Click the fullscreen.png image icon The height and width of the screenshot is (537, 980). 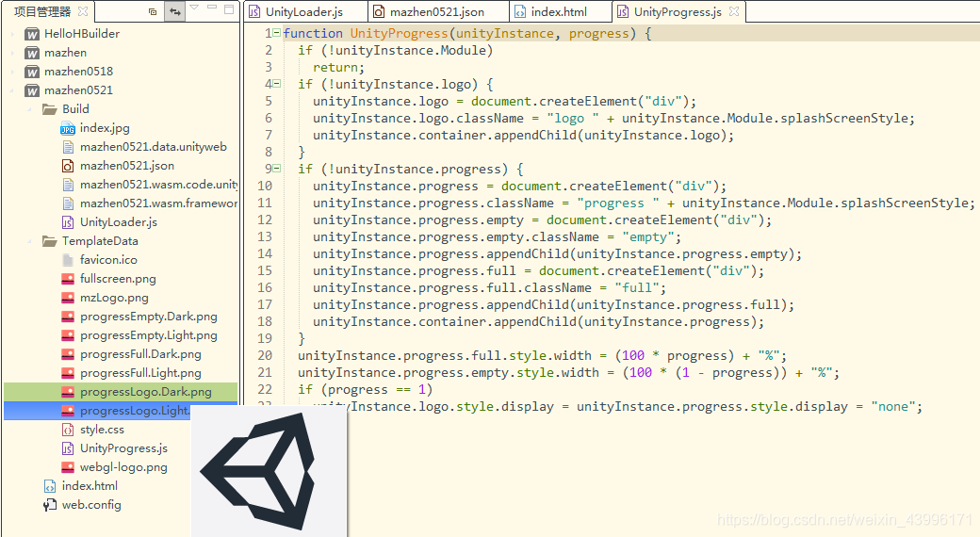point(68,279)
